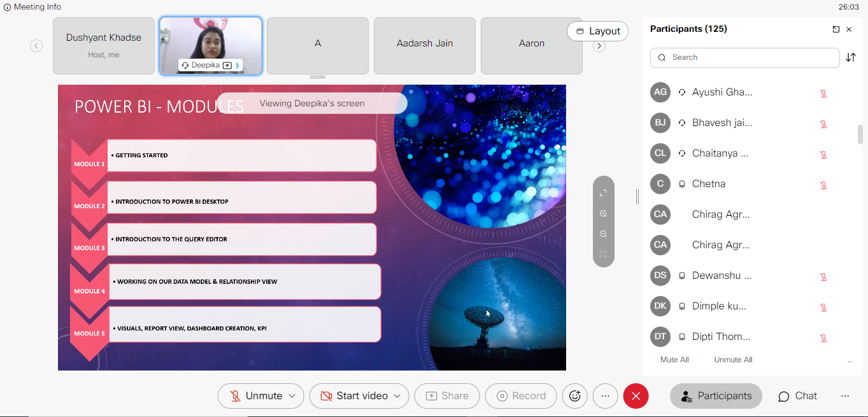Click Chetna's C avatar
Viewport: 868px width, 417px height.
pos(660,184)
